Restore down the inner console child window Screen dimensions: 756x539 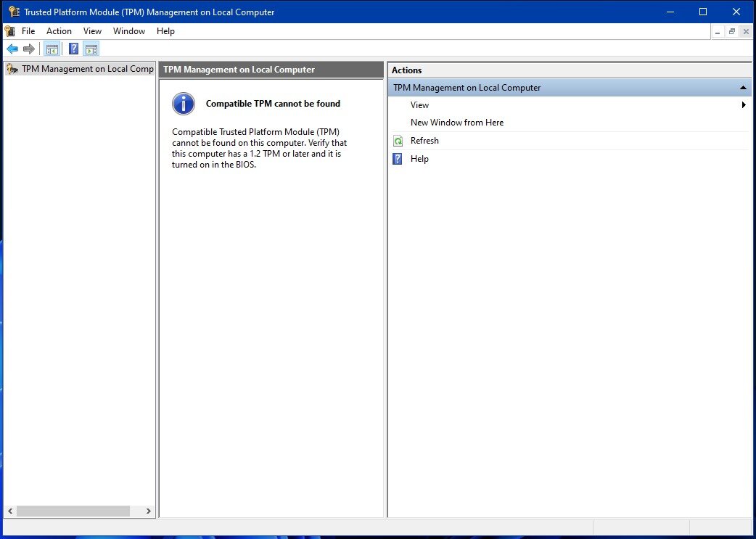(x=732, y=31)
